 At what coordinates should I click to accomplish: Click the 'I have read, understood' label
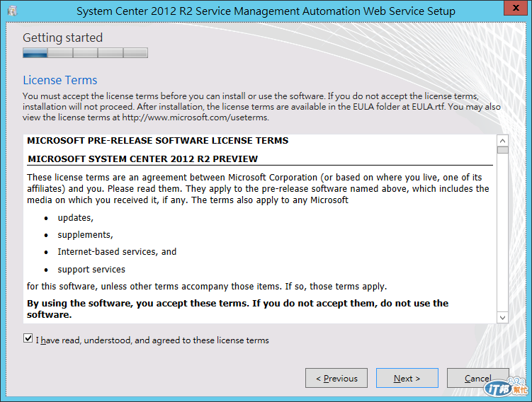coord(152,340)
